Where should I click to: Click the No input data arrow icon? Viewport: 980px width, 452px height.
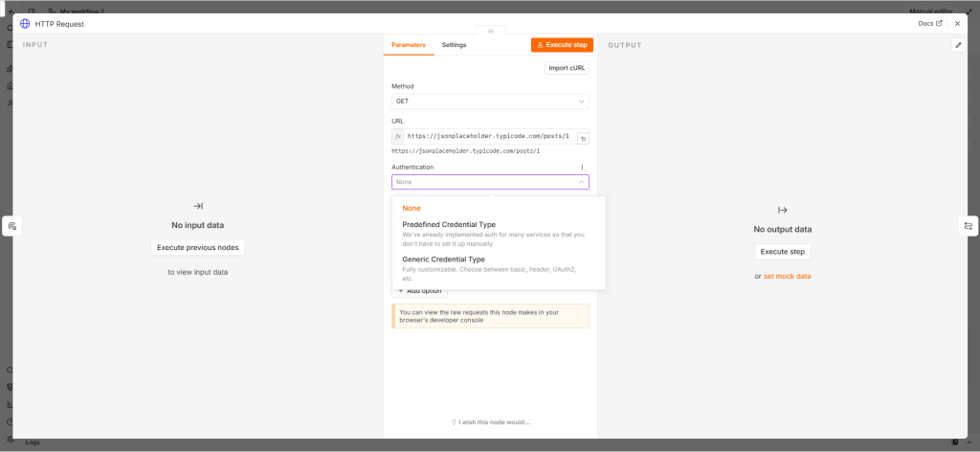[x=197, y=206]
